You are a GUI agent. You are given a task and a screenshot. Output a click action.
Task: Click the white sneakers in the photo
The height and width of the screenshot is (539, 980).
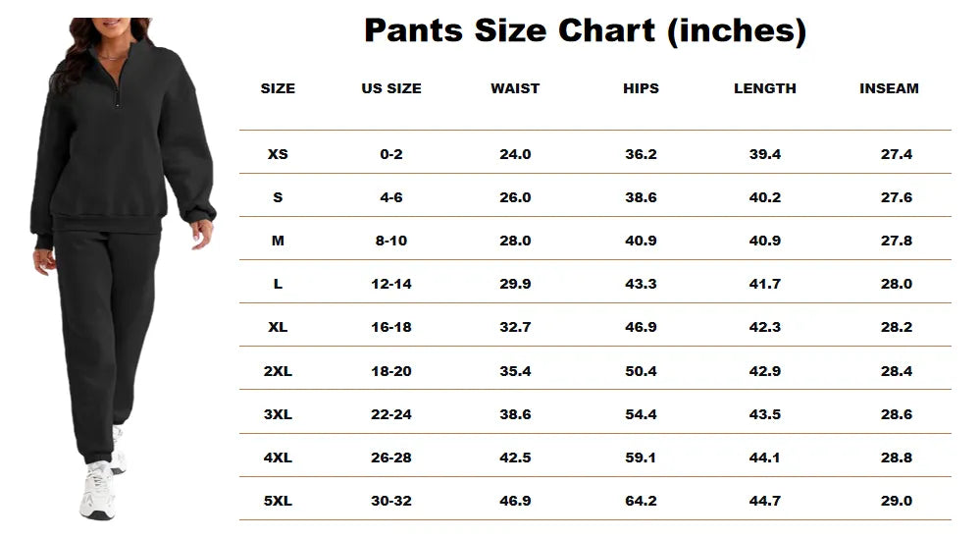pyautogui.click(x=99, y=489)
